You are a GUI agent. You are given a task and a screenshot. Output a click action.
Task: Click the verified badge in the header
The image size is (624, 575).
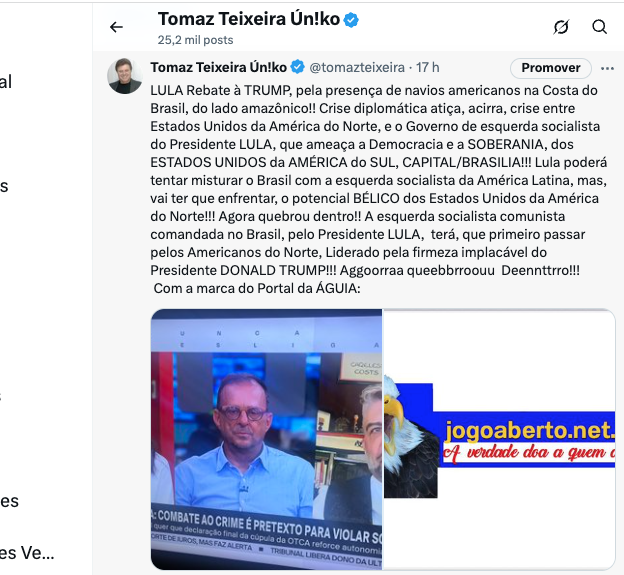point(351,19)
